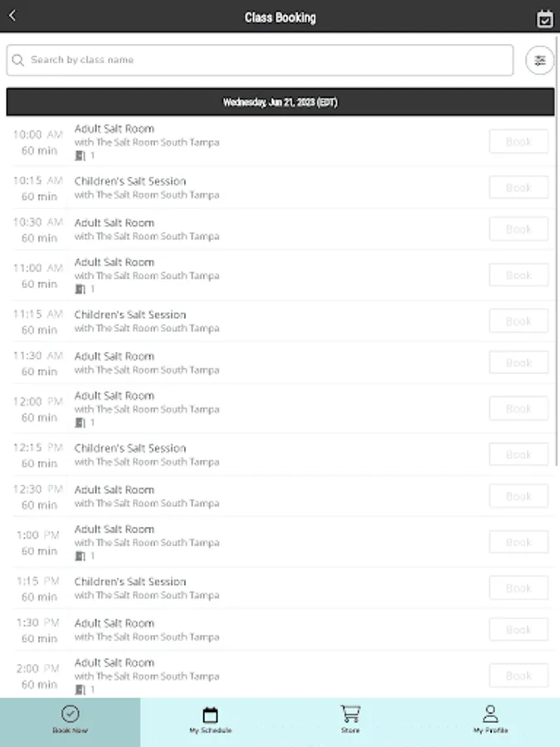Open the Store cart icon
The image size is (560, 747).
pyautogui.click(x=350, y=714)
